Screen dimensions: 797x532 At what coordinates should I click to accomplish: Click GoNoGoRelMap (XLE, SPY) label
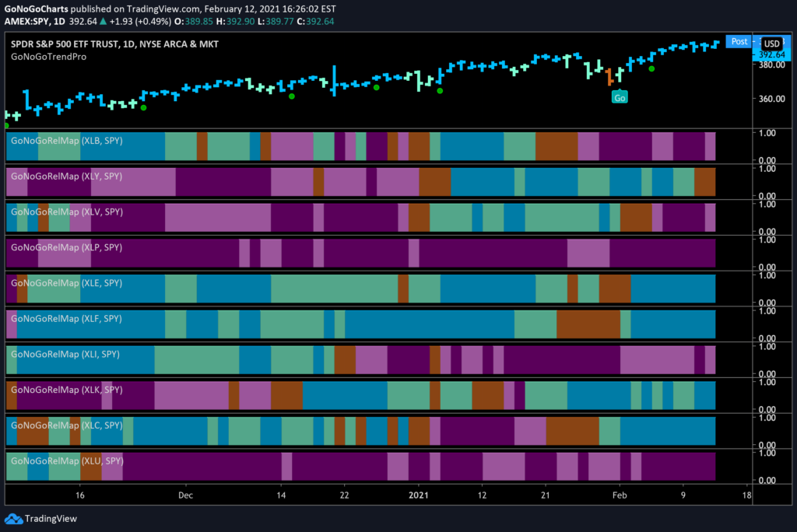tap(67, 283)
